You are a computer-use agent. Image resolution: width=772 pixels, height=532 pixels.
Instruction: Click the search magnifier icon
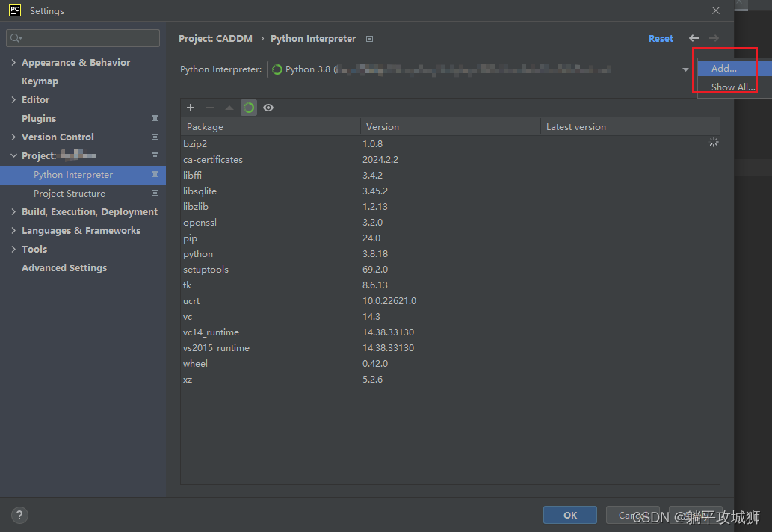click(16, 38)
